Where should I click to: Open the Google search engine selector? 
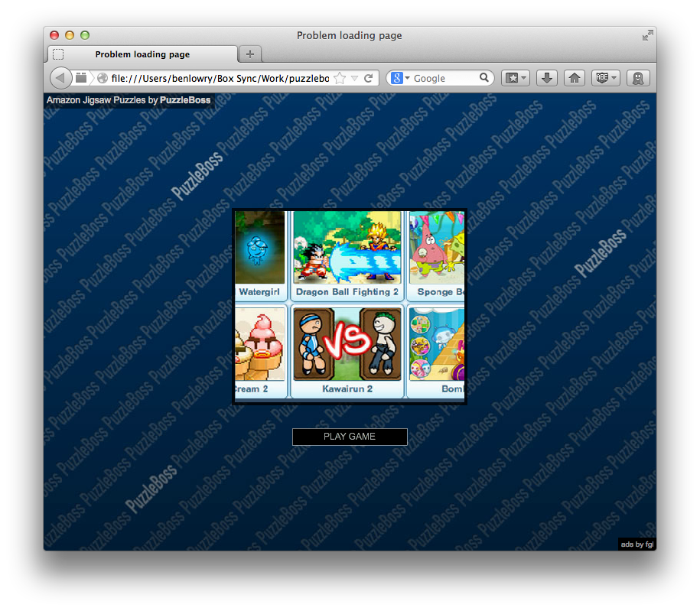pyautogui.click(x=400, y=78)
